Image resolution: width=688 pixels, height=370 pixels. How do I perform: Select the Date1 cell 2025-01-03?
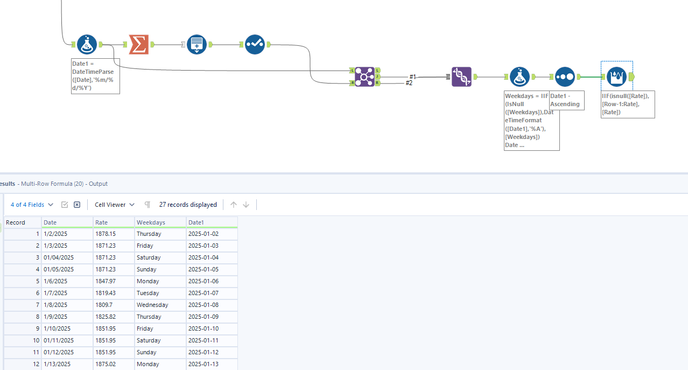point(212,246)
